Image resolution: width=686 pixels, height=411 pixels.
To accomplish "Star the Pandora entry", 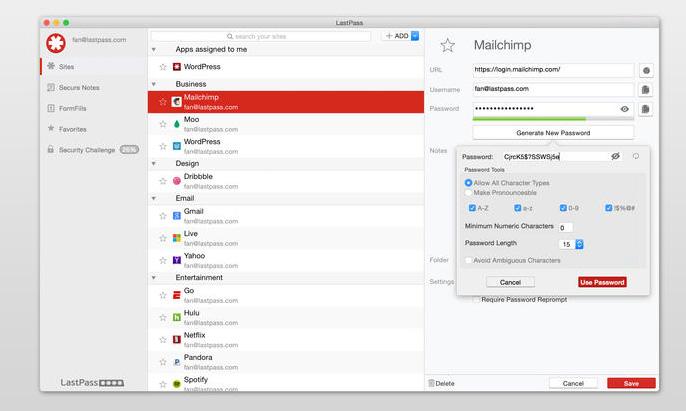I will pos(163,362).
